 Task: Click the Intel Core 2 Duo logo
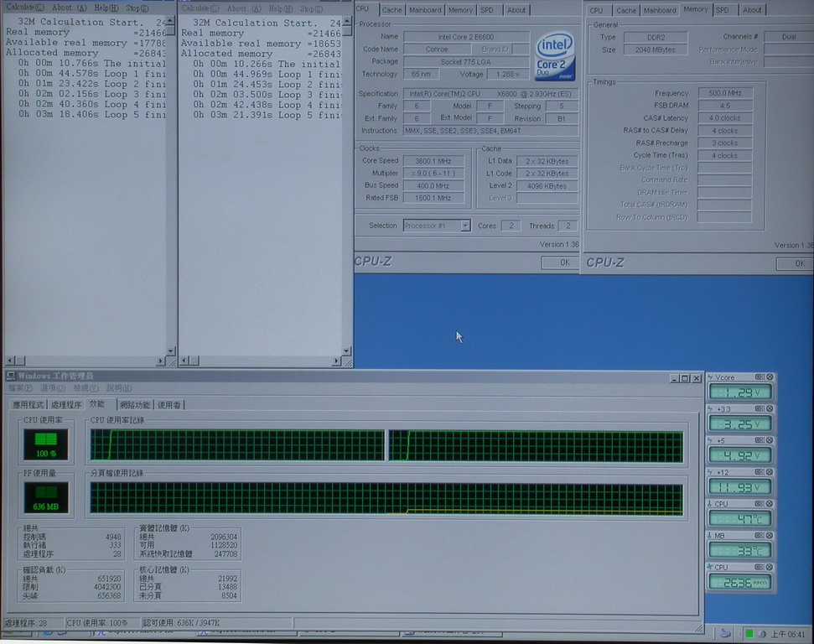[x=555, y=56]
